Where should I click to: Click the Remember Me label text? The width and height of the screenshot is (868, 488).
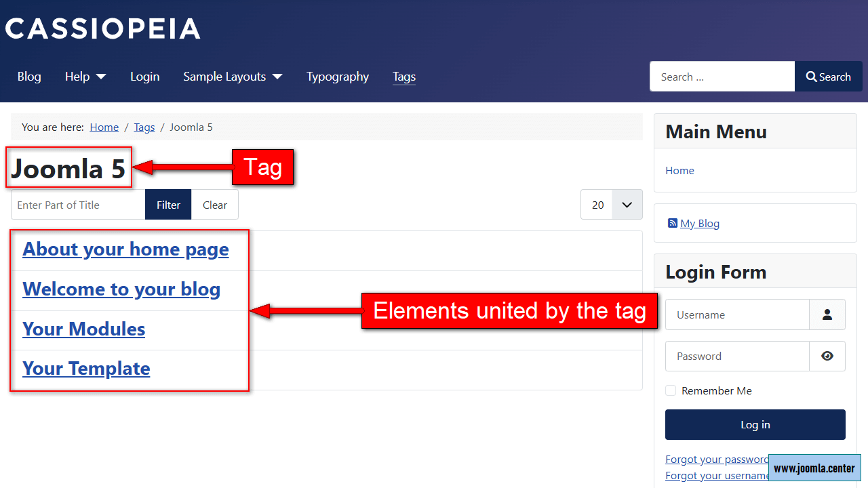pyautogui.click(x=717, y=390)
